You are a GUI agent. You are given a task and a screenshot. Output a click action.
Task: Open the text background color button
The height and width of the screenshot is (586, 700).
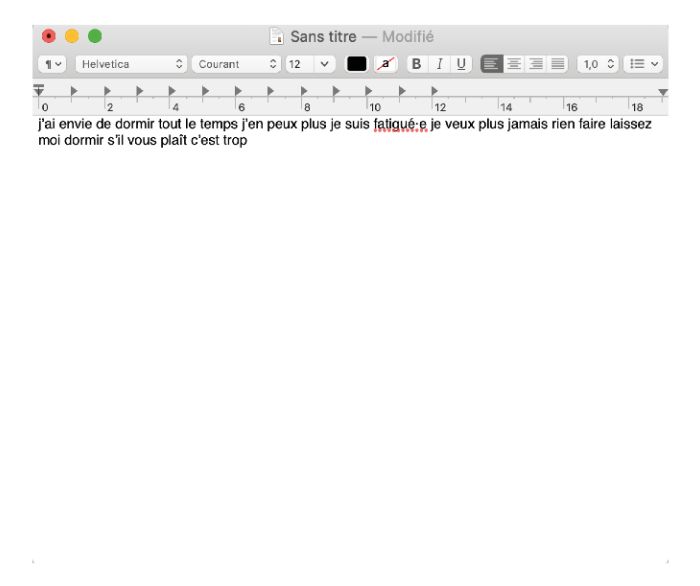pos(386,64)
